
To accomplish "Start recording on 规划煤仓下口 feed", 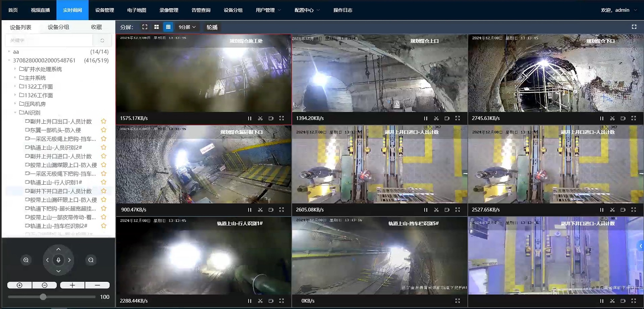I will point(623,118).
